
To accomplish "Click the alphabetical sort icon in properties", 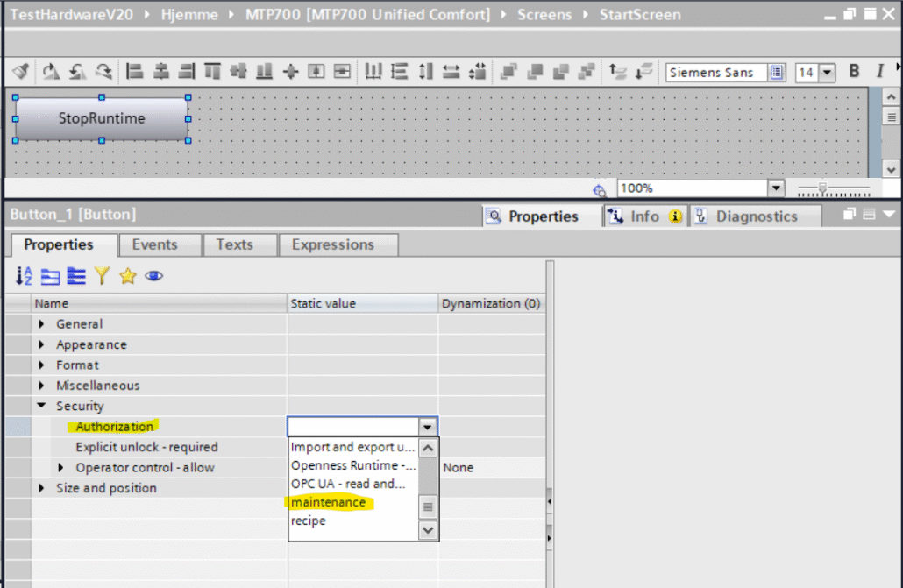I will [24, 277].
